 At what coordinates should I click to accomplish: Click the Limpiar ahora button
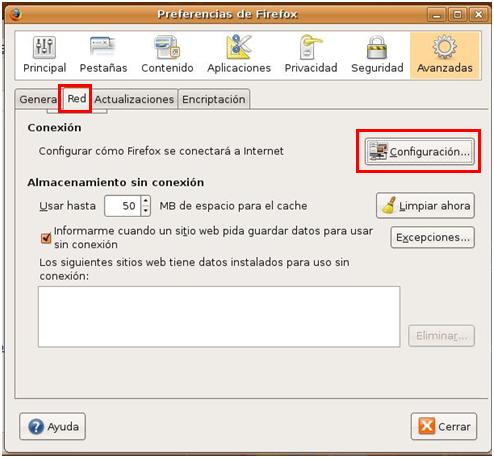pos(425,206)
